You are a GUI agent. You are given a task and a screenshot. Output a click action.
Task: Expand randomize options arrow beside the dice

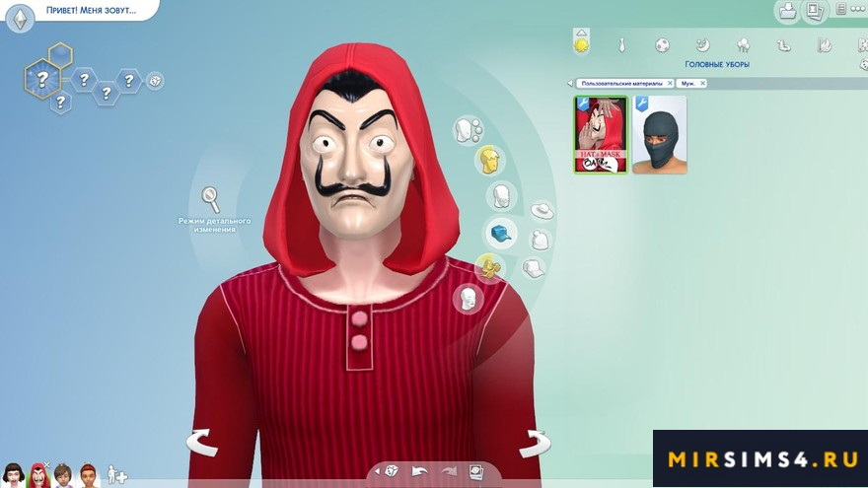(x=377, y=471)
